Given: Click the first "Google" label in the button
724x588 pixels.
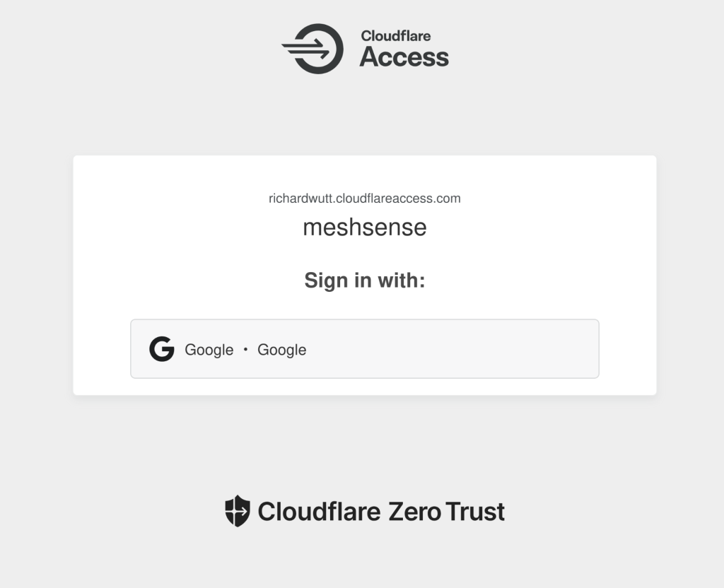Looking at the screenshot, I should coord(209,350).
